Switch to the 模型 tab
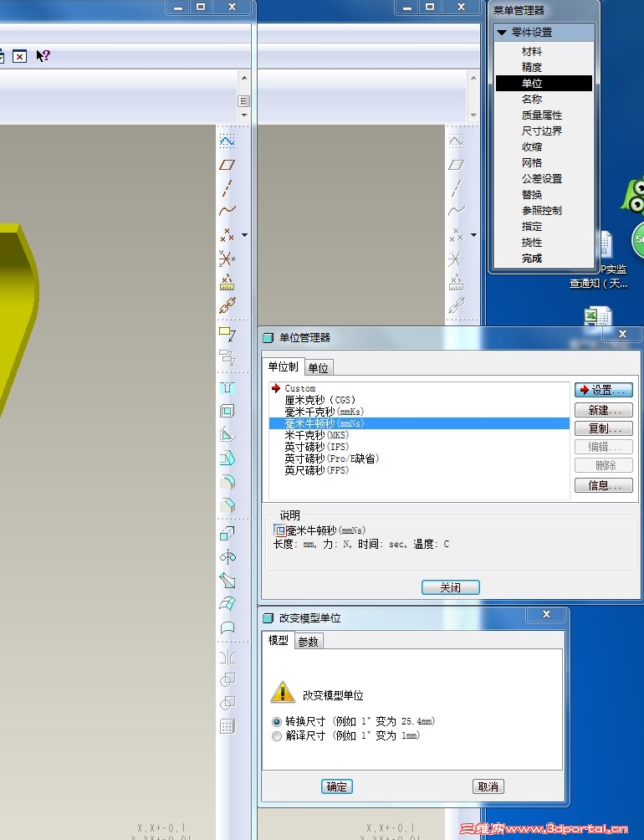Image resolution: width=644 pixels, height=840 pixels. tap(279, 640)
